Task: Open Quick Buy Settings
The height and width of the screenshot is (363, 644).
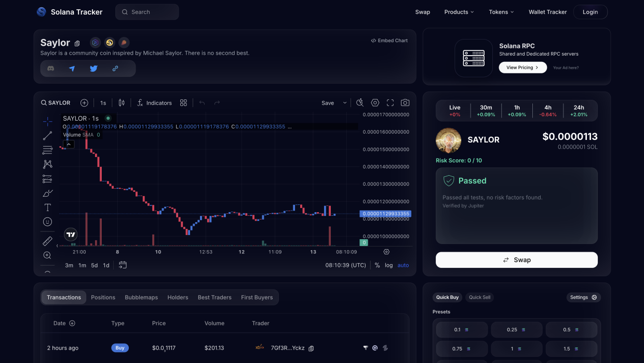Action: coord(583,297)
